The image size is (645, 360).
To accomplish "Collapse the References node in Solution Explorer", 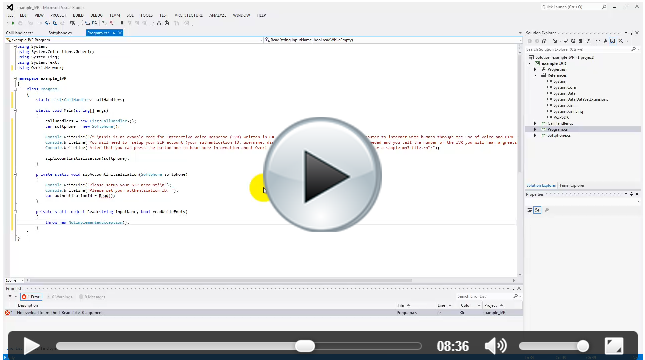I will 535,76.
